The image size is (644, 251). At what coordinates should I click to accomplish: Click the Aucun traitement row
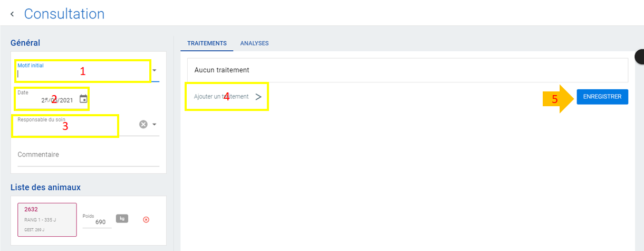(408, 70)
